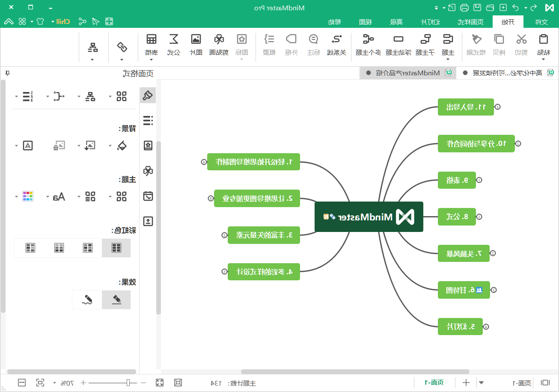Click the full screen icon in status bar

tap(160, 383)
